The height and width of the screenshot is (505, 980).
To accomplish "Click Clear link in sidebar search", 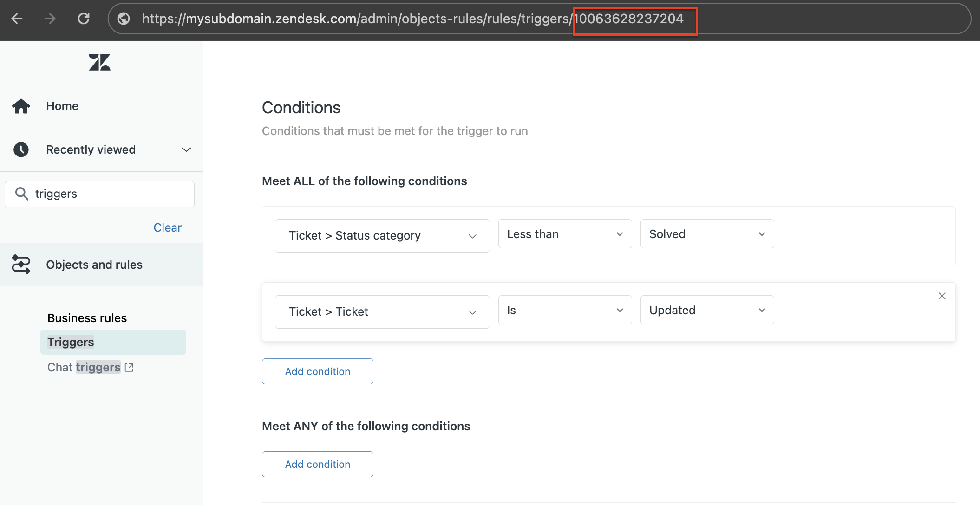I will pos(168,227).
